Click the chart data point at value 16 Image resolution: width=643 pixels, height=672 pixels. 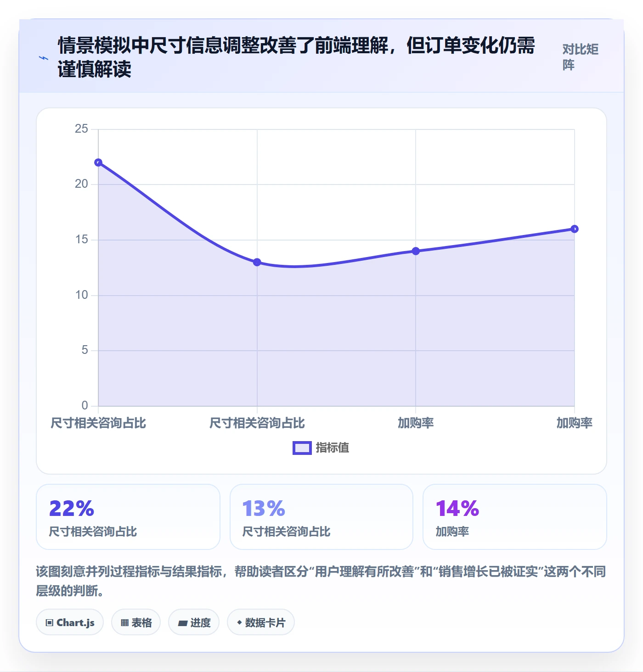574,229
